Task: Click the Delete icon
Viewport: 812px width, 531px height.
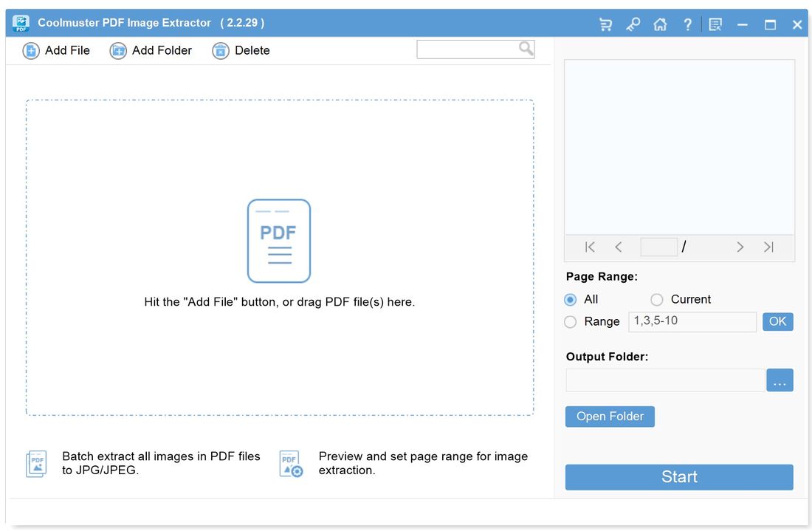Action: (x=219, y=50)
